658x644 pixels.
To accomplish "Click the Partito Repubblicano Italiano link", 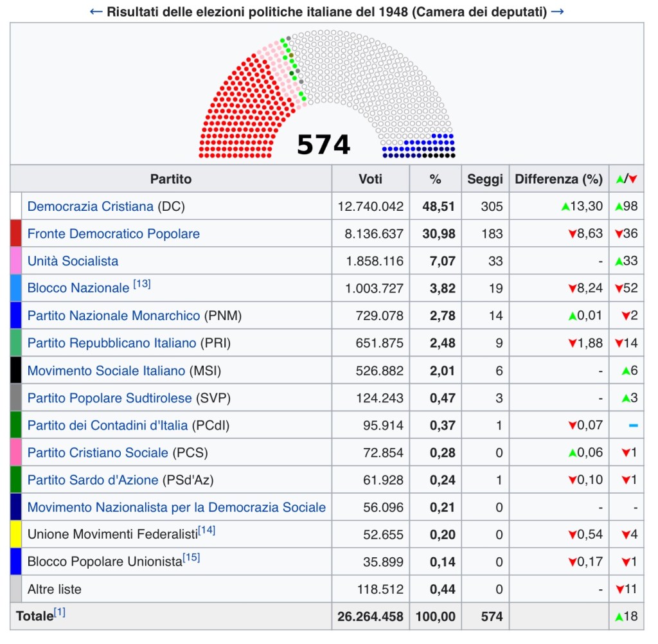I will (111, 343).
